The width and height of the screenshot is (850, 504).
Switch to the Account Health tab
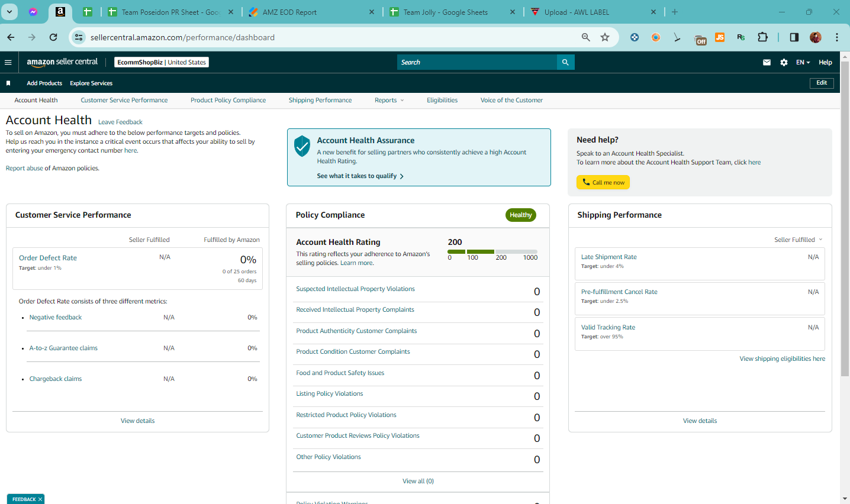coord(36,101)
